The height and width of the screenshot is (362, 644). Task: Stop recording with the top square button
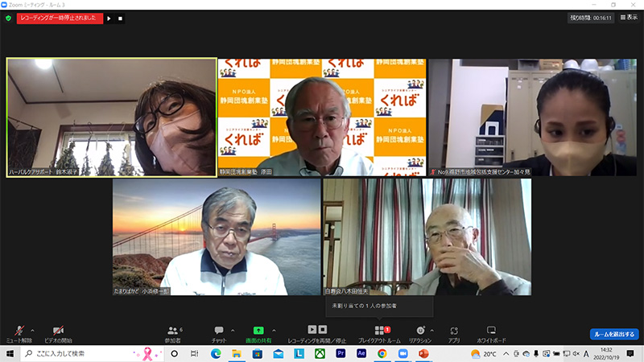[121, 18]
